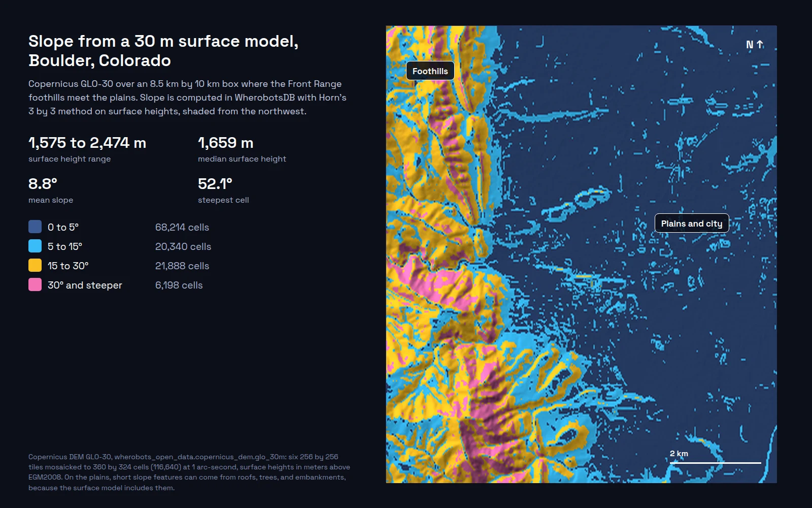The height and width of the screenshot is (508, 812).
Task: Click the '6,198 cells' count
Action: [179, 285]
